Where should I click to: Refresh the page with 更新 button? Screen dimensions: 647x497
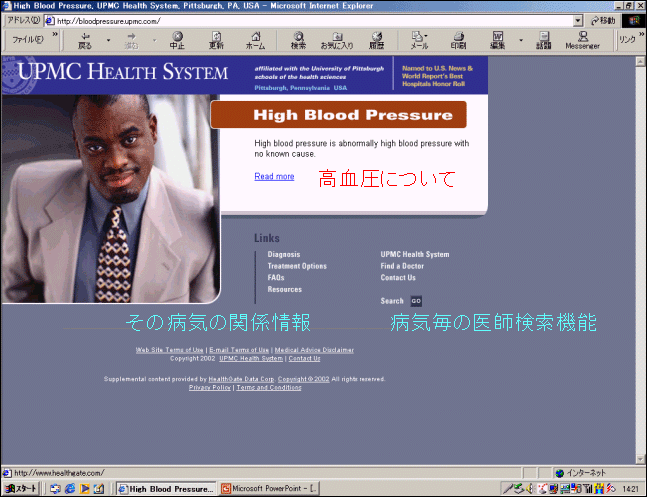click(216, 40)
